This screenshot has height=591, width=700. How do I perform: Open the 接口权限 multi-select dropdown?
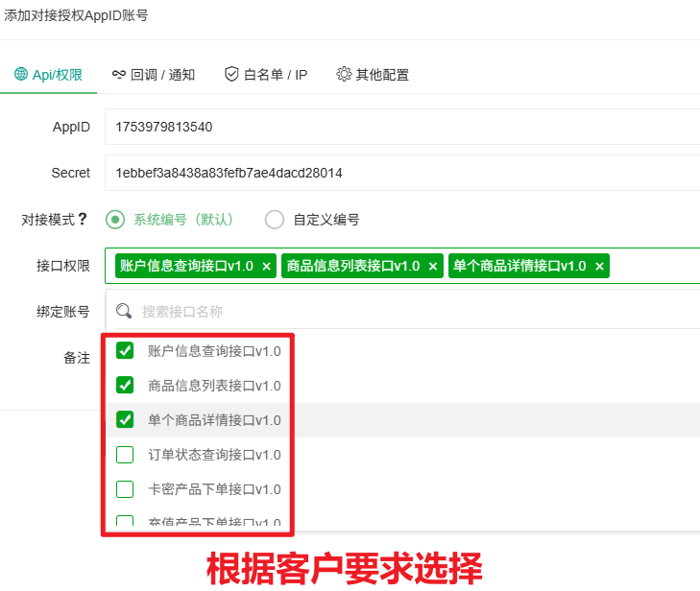pyautogui.click(x=653, y=266)
